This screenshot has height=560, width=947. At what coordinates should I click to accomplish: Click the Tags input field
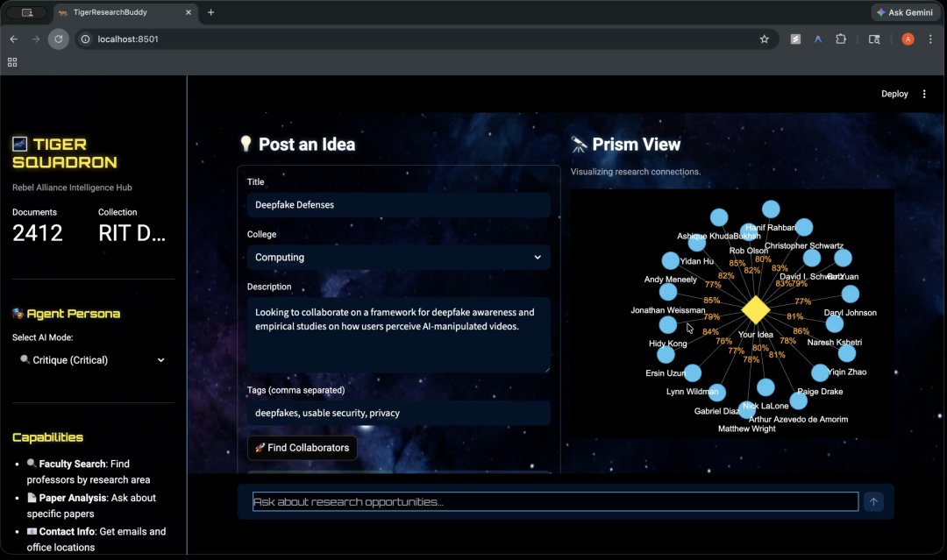click(399, 413)
